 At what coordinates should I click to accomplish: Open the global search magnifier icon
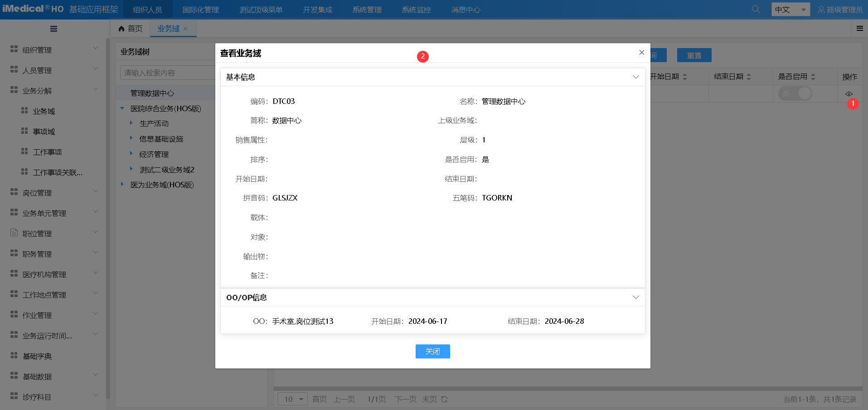tap(755, 9)
